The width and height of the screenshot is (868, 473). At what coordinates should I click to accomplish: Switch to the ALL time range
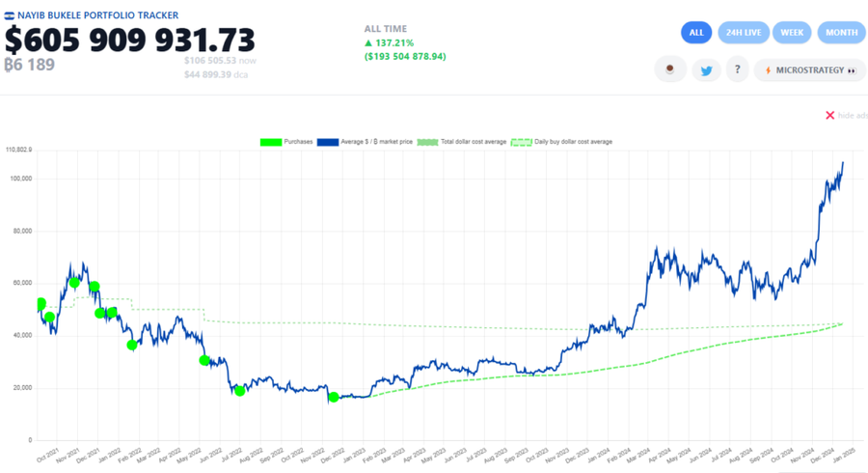pos(696,33)
